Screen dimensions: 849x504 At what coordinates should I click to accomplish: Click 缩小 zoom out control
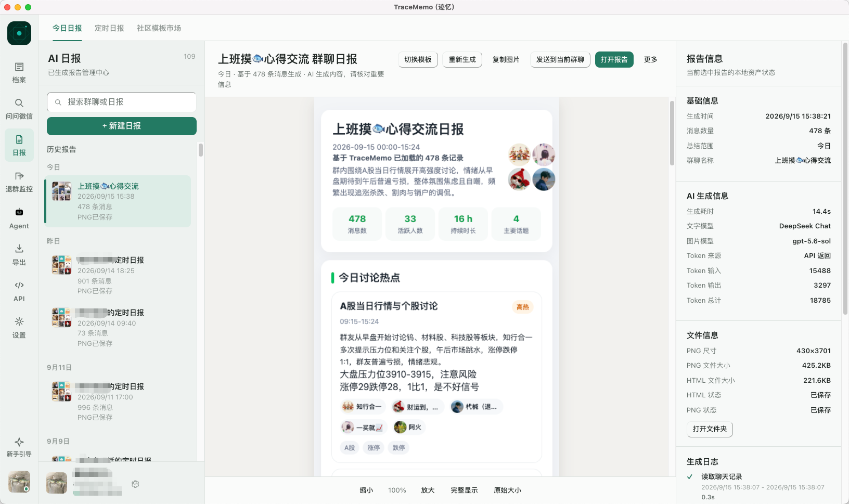click(366, 490)
